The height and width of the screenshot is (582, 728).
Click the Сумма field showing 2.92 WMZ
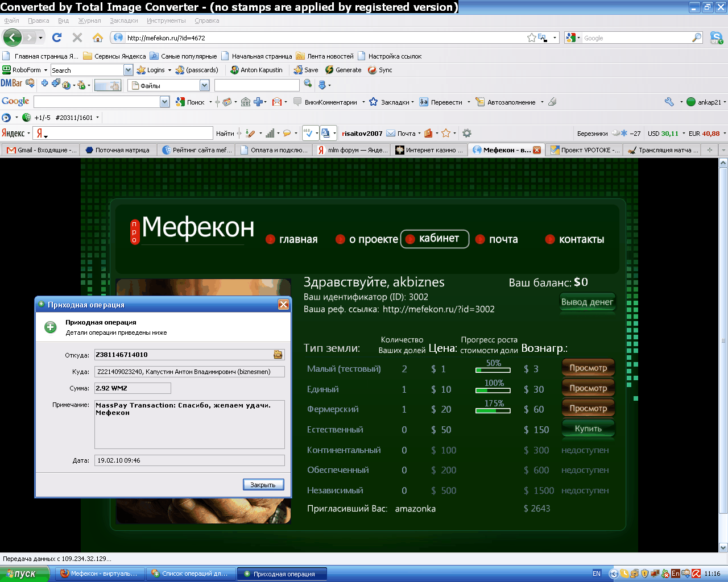pos(133,388)
